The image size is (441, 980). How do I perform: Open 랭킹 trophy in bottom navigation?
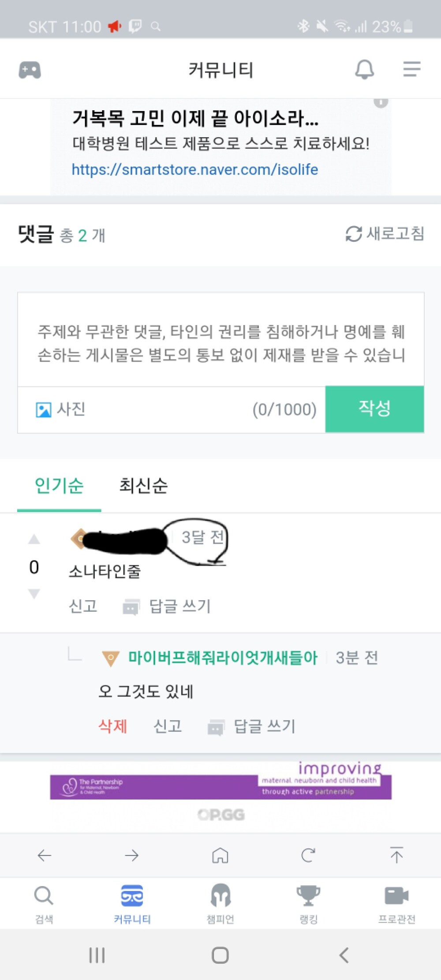[308, 904]
